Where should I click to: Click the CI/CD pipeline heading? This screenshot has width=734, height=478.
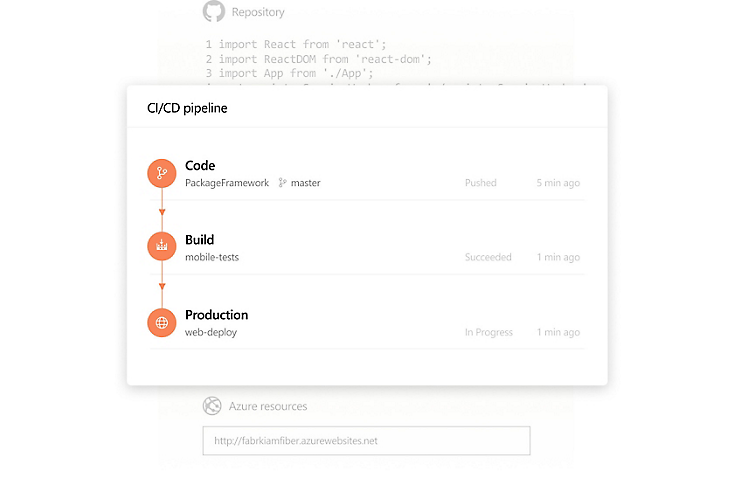point(187,108)
